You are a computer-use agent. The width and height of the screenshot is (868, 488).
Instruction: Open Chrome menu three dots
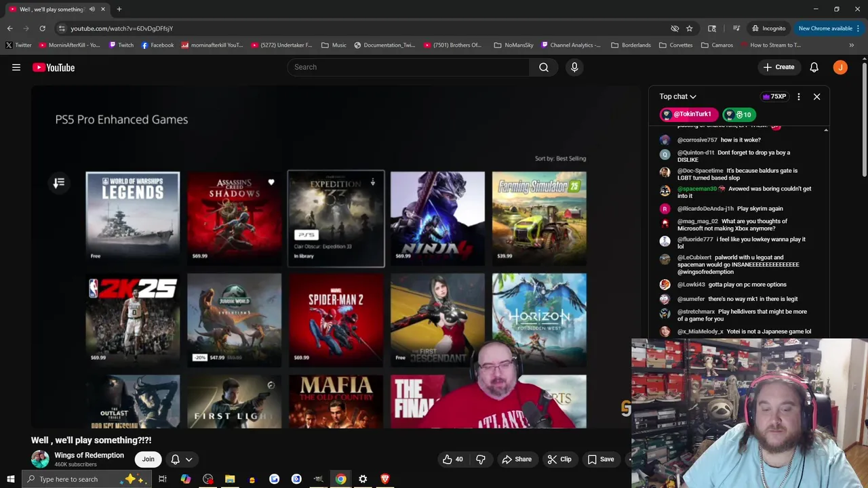click(858, 28)
